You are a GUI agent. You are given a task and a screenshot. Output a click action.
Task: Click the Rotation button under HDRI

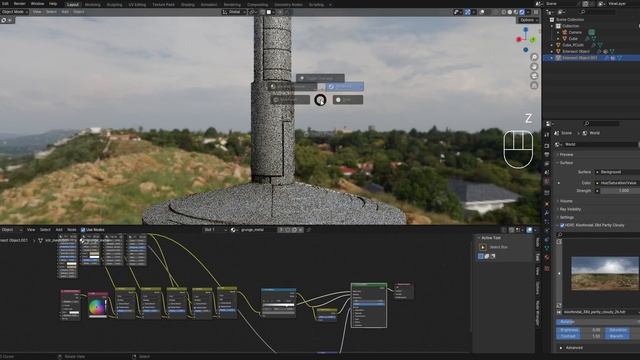pyautogui.click(x=598, y=322)
